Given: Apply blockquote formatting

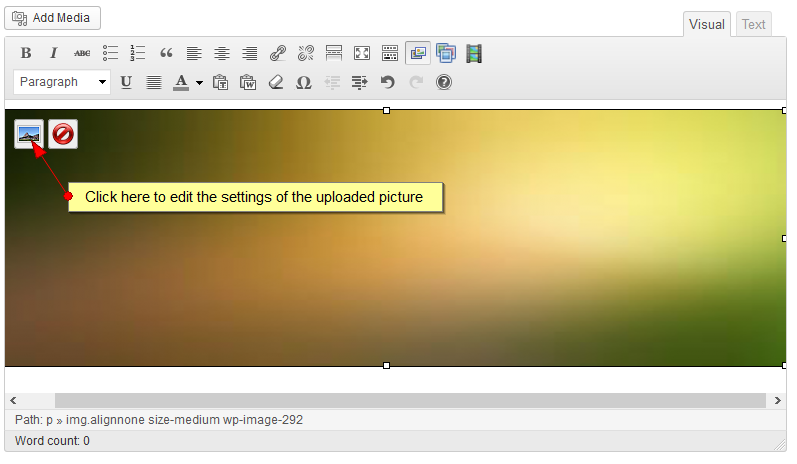Looking at the screenshot, I should (x=166, y=53).
